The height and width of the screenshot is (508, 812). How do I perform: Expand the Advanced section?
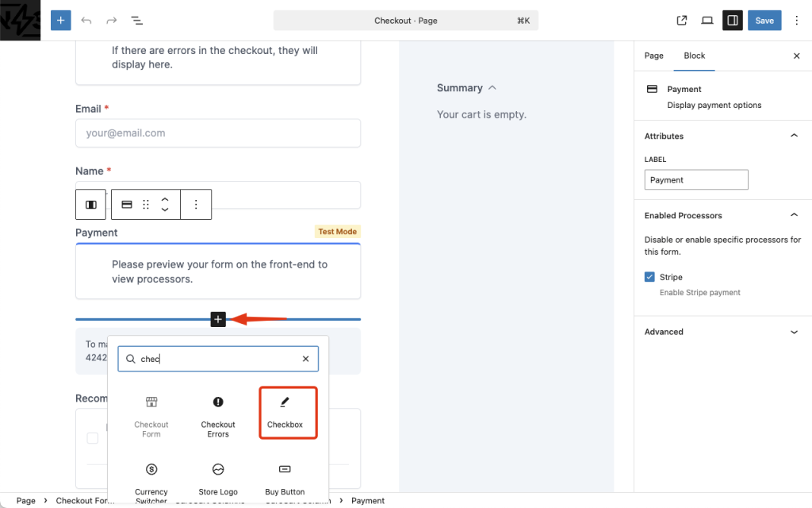[x=794, y=332]
